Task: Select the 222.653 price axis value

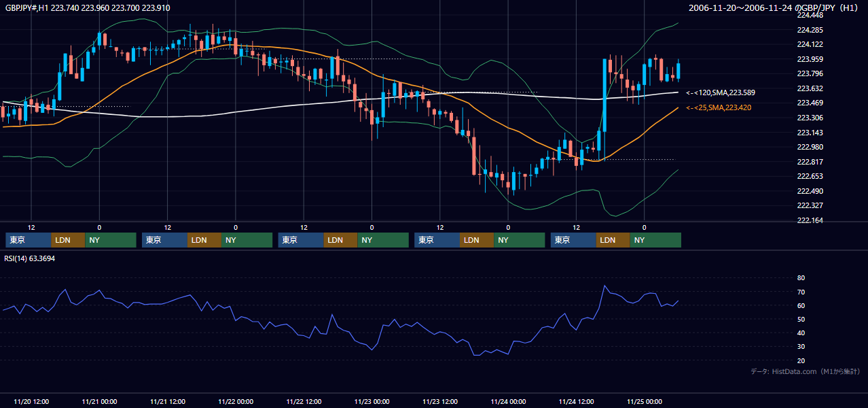Action: coord(810,176)
